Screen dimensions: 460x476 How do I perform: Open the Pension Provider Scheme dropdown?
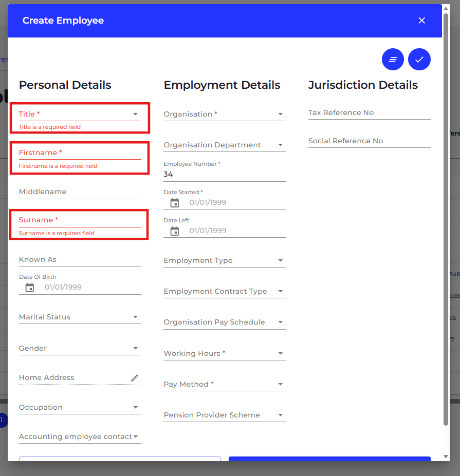(225, 415)
